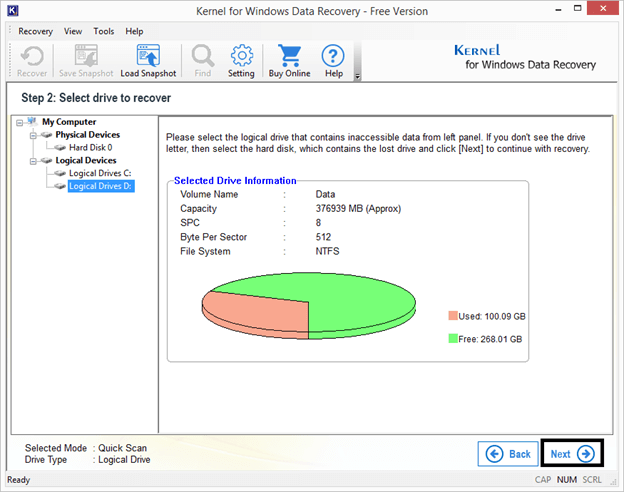
Task: Collapse the Physical Devices node
Action: tap(33, 136)
